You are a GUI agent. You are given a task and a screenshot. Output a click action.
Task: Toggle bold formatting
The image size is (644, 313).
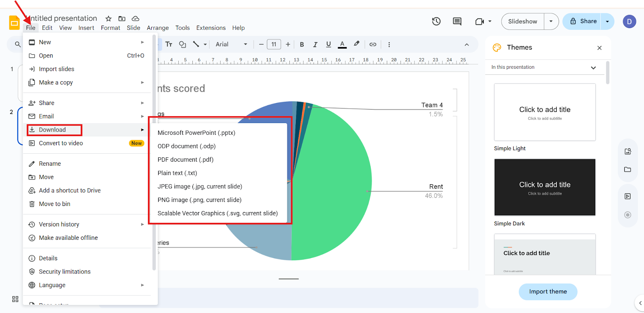[x=302, y=44]
